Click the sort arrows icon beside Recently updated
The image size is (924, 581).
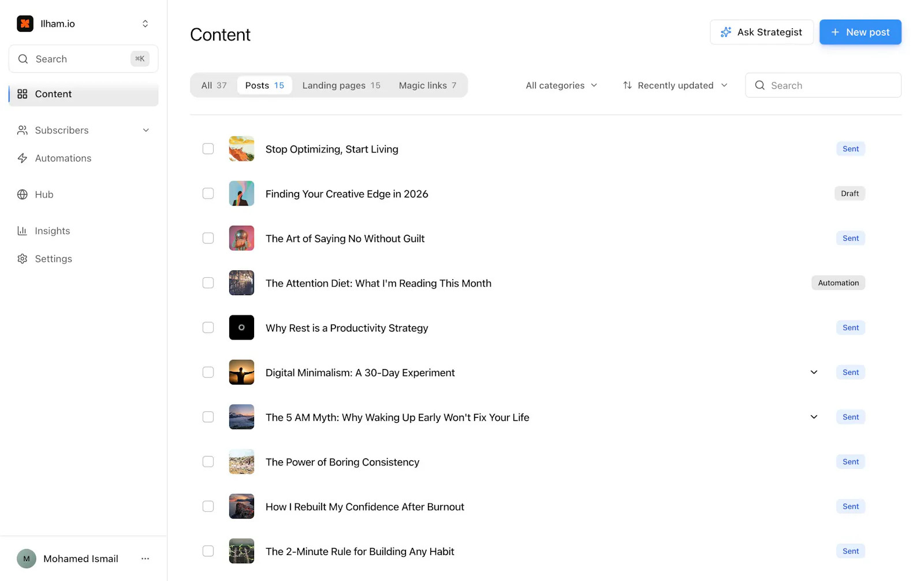click(x=627, y=85)
